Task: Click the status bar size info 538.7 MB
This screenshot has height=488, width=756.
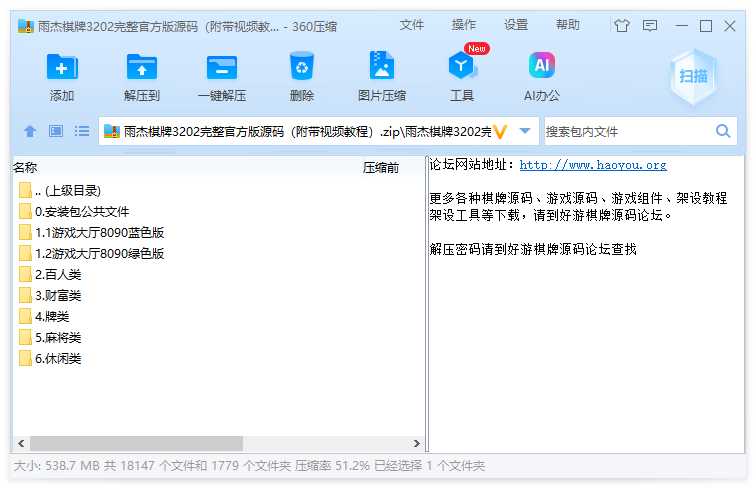Action: click(57, 466)
